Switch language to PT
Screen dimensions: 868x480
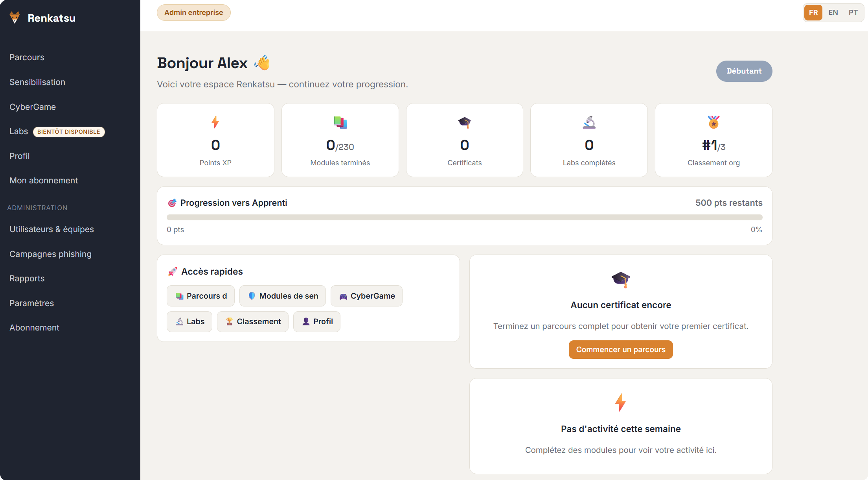click(x=853, y=13)
